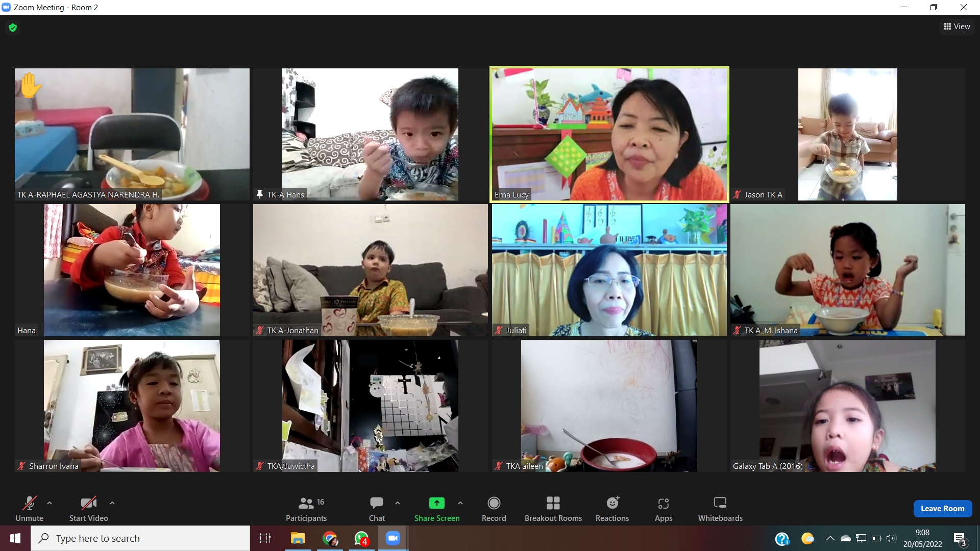Click the pin icon next to TK-A Hans
Viewport: 980px width, 551px height.
pos(260,194)
